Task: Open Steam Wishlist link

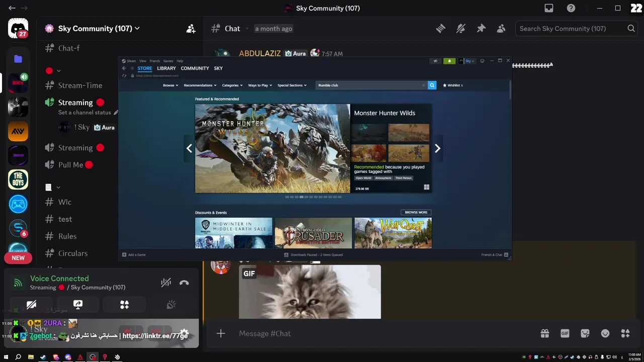Action: pos(452,85)
